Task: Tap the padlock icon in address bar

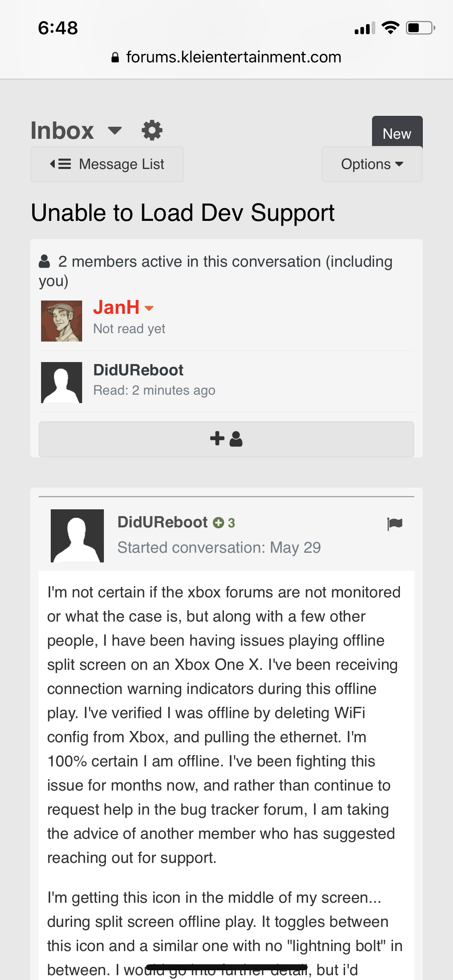Action: tap(115, 58)
